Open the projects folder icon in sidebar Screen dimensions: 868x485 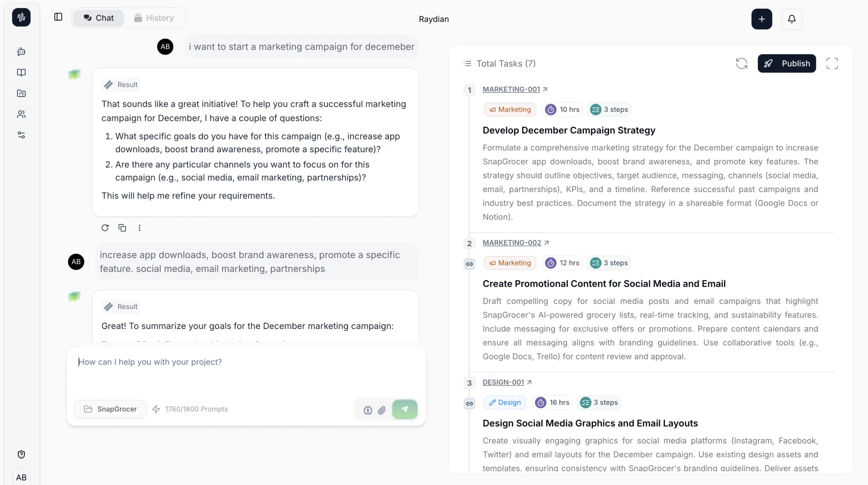pyautogui.click(x=21, y=93)
